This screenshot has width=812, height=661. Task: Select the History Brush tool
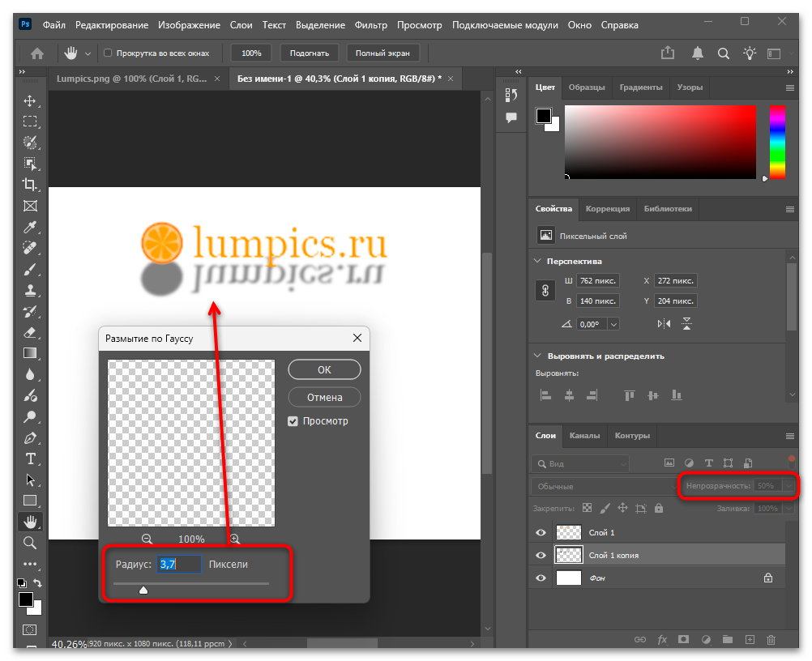[30, 312]
